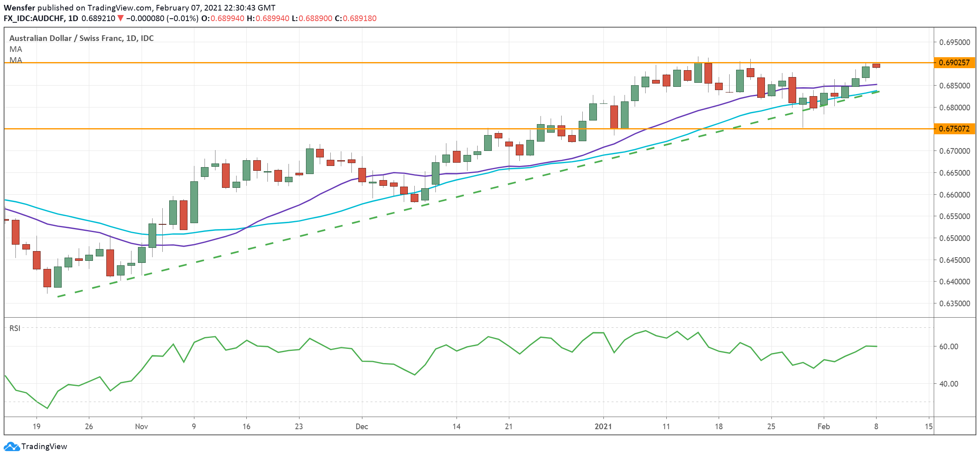
Task: Click the author name Wensfer
Action: 19,7
